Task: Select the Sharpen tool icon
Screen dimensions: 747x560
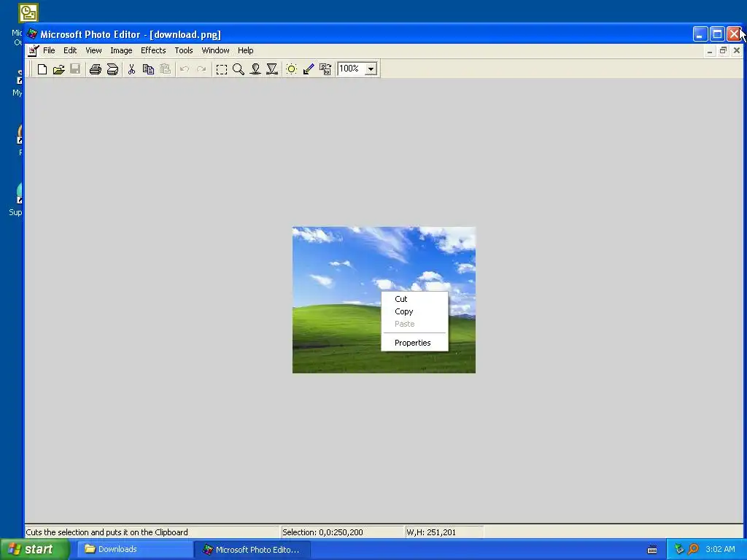Action: point(272,69)
